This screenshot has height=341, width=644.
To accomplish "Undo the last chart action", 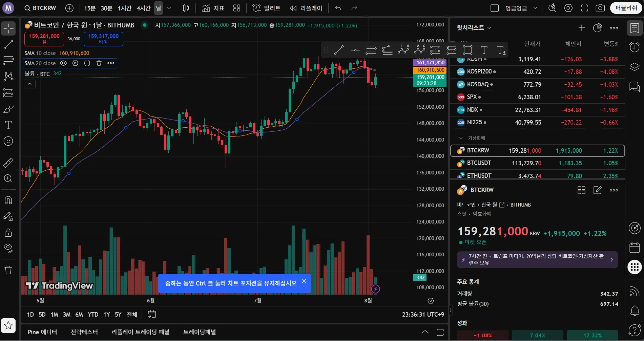I will [338, 8].
